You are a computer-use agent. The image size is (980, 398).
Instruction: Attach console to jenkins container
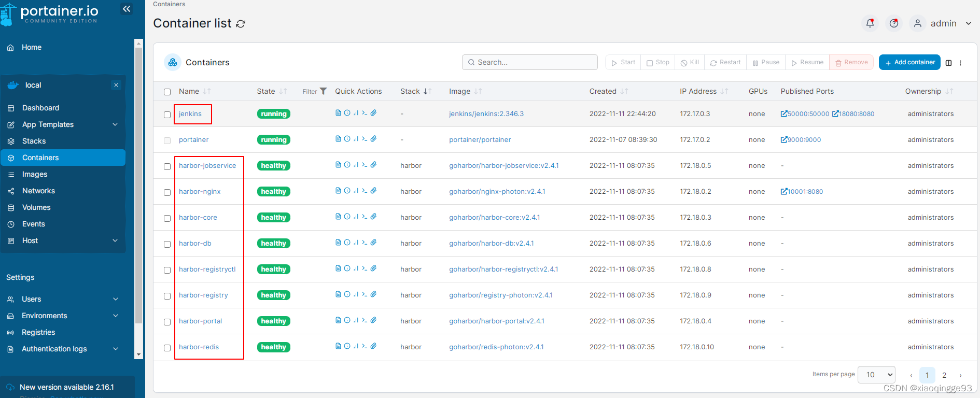(x=373, y=113)
